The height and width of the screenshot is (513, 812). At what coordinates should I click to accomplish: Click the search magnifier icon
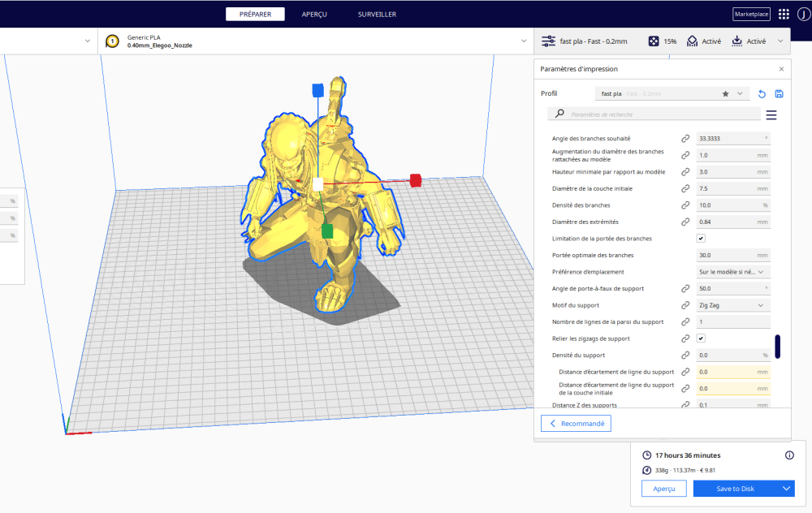click(x=559, y=114)
